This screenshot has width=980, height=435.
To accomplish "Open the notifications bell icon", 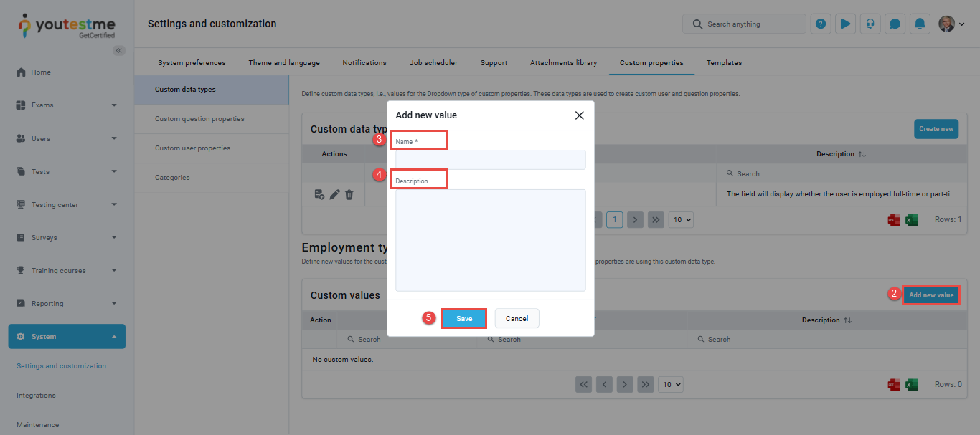I will (920, 24).
